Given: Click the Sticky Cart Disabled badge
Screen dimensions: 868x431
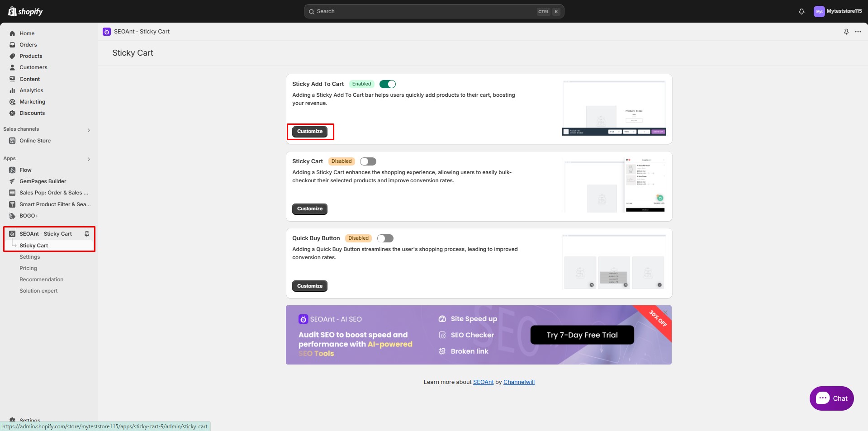Looking at the screenshot, I should point(342,161).
